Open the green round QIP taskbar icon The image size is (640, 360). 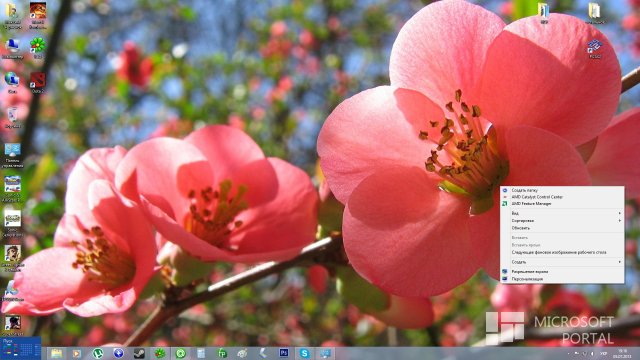coord(180,353)
